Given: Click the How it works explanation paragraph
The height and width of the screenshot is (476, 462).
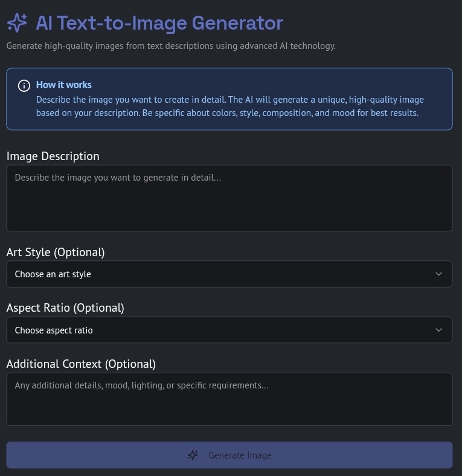Looking at the screenshot, I should (x=229, y=106).
